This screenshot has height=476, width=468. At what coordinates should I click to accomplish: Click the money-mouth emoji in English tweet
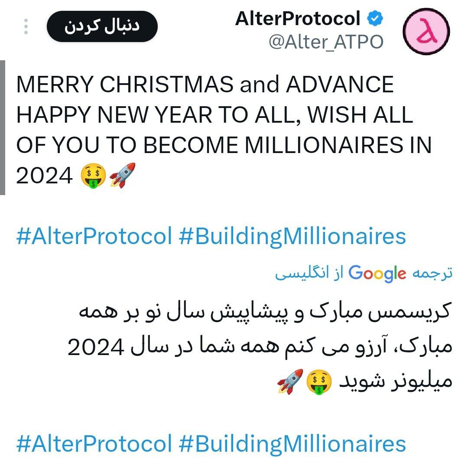(94, 176)
